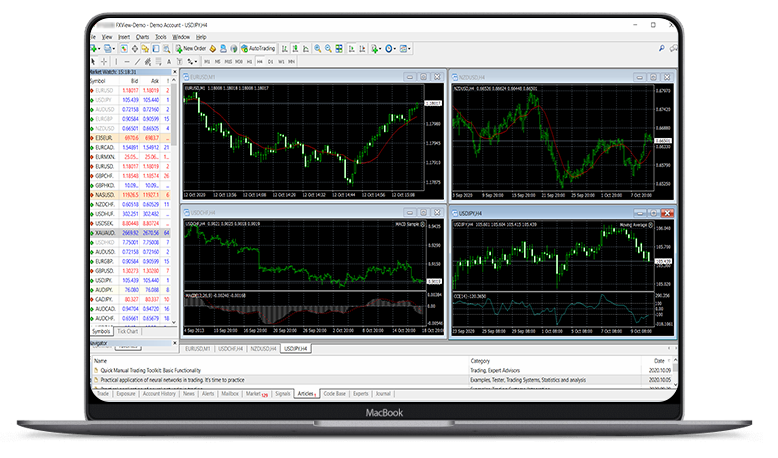Screen dimensions: 778x458
Task: Show the Data Window icon
Action: (134, 49)
